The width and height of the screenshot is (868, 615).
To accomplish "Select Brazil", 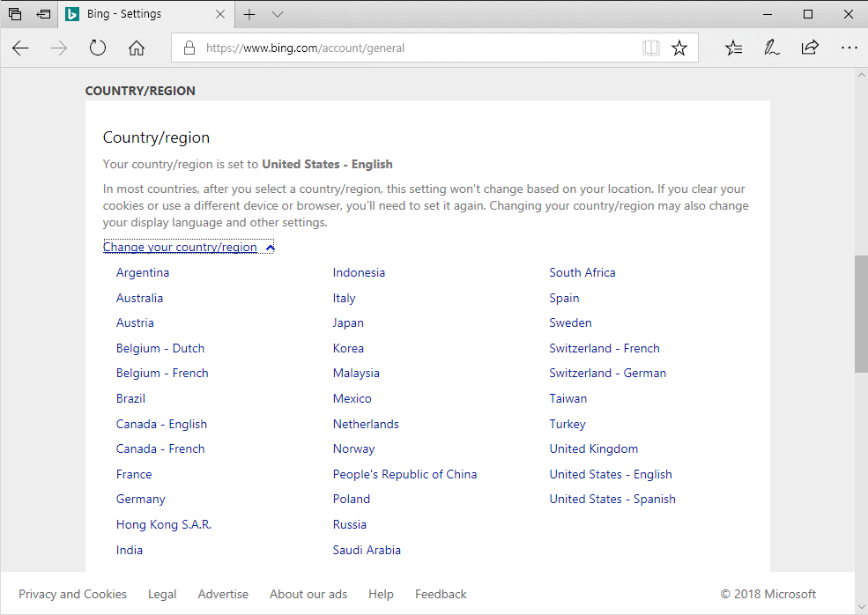I will [x=130, y=398].
